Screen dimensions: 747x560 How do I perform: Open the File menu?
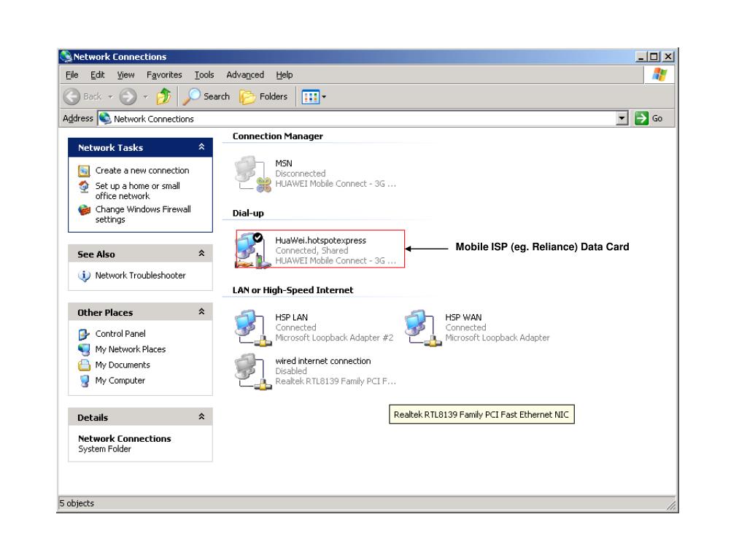pyautogui.click(x=72, y=75)
